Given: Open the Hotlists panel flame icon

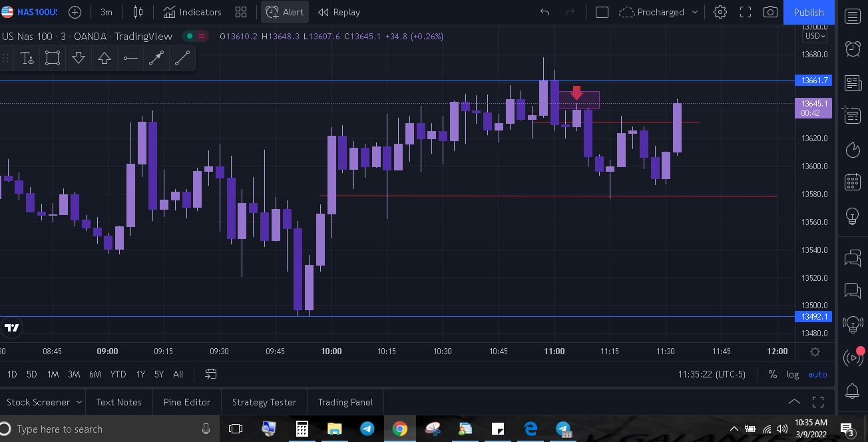Looking at the screenshot, I should tap(853, 150).
